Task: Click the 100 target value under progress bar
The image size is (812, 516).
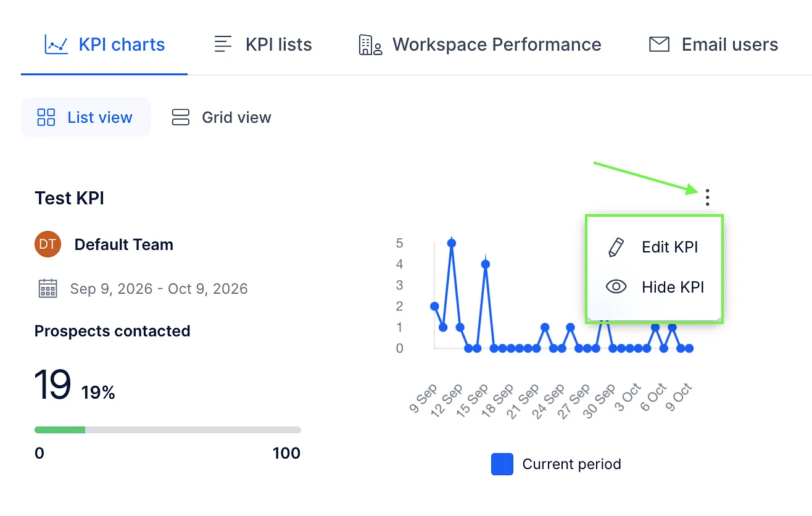Action: pos(286,453)
